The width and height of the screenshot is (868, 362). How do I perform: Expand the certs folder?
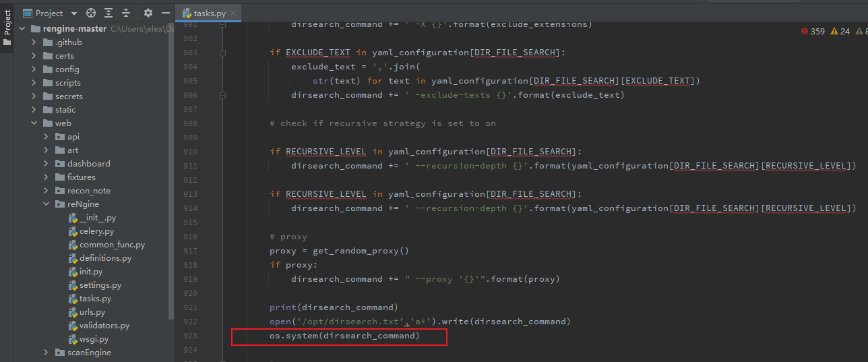34,56
